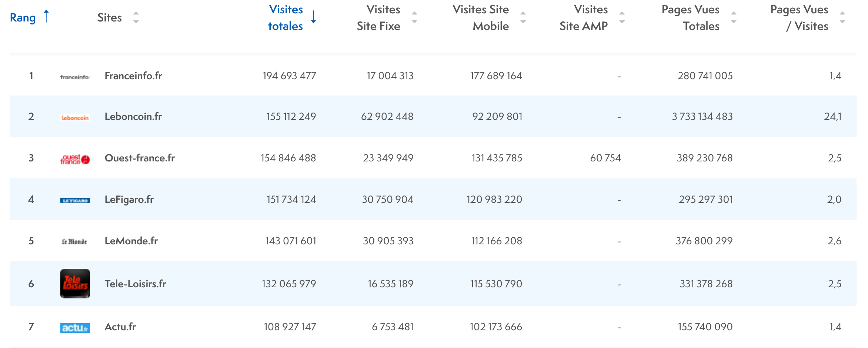Sort by the Visites Site Mobile header
The height and width of the screenshot is (348, 868).
pyautogui.click(x=480, y=17)
